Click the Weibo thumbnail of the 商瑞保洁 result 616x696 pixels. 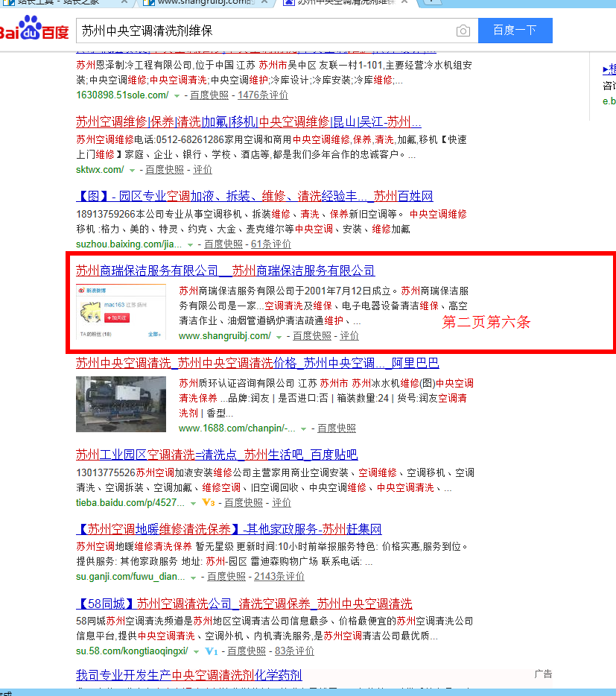[121, 311]
